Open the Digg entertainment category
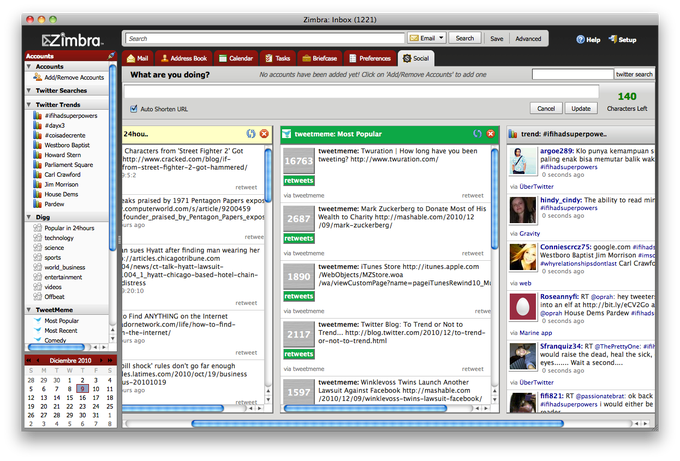The image size is (680, 461). coord(63,277)
